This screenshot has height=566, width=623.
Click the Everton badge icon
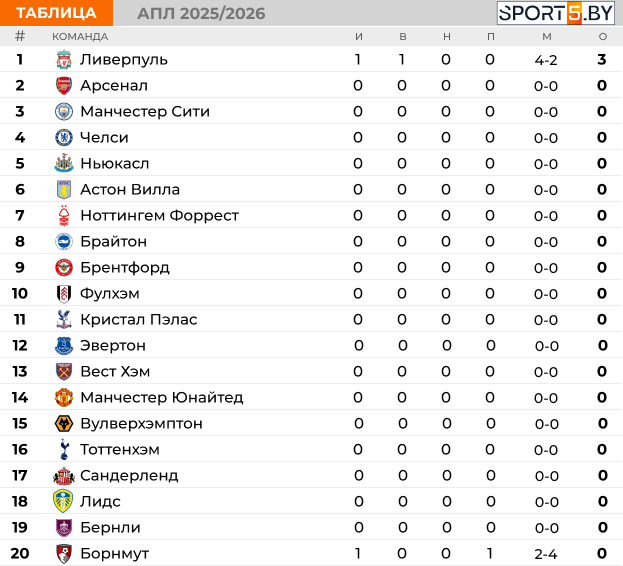click(64, 346)
